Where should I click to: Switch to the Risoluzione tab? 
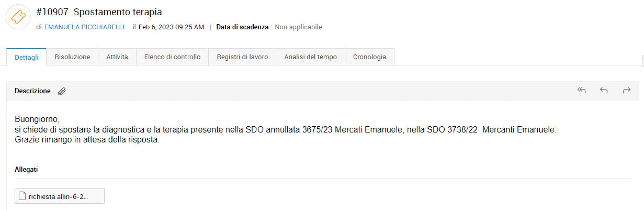click(x=72, y=57)
